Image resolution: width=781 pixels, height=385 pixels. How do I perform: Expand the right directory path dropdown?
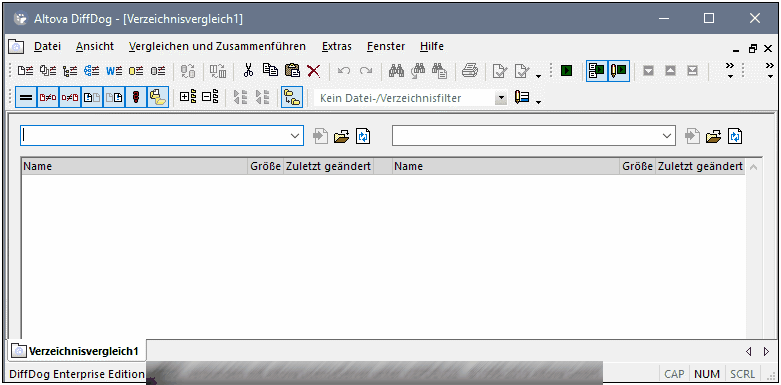pos(667,136)
